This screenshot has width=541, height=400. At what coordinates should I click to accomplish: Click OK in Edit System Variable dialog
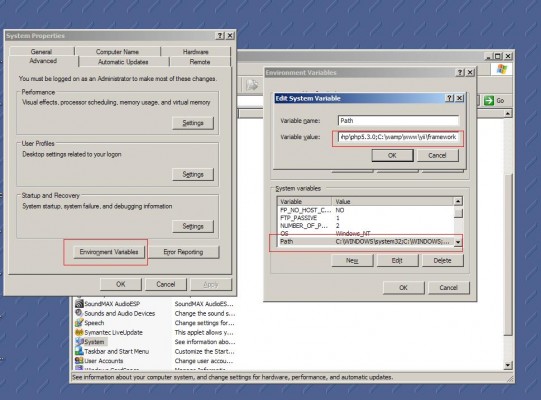[x=392, y=155]
